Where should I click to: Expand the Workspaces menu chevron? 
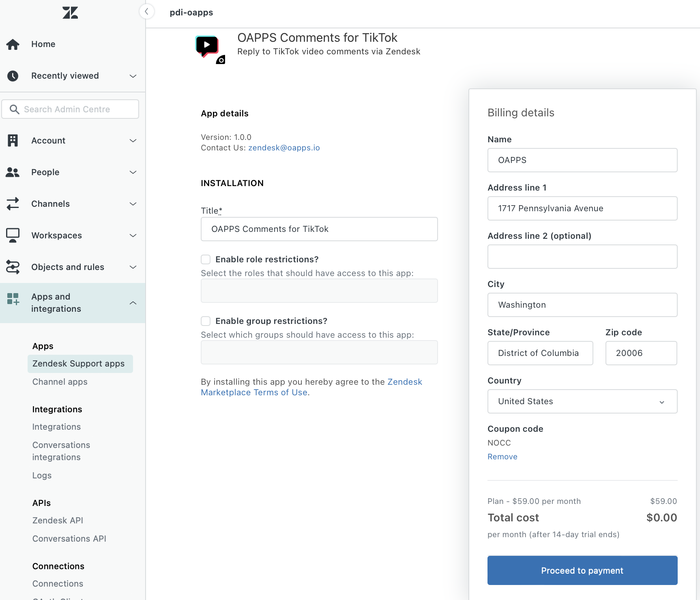tap(133, 236)
